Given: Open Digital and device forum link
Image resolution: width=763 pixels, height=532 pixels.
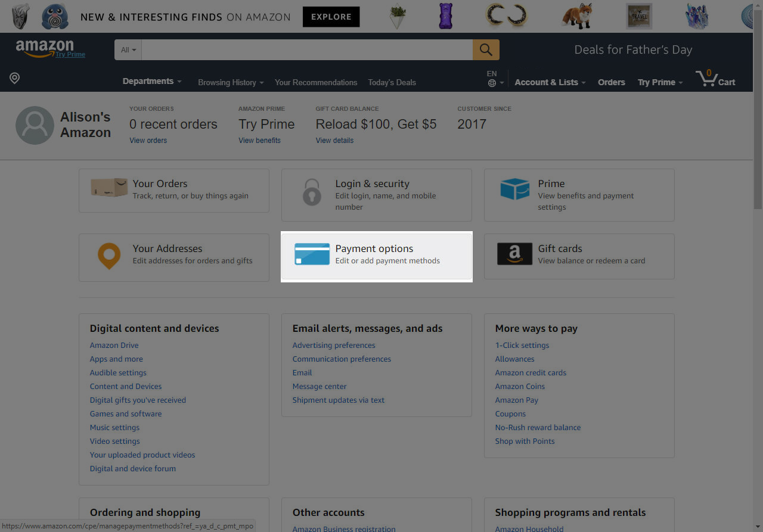Looking at the screenshot, I should click(133, 469).
